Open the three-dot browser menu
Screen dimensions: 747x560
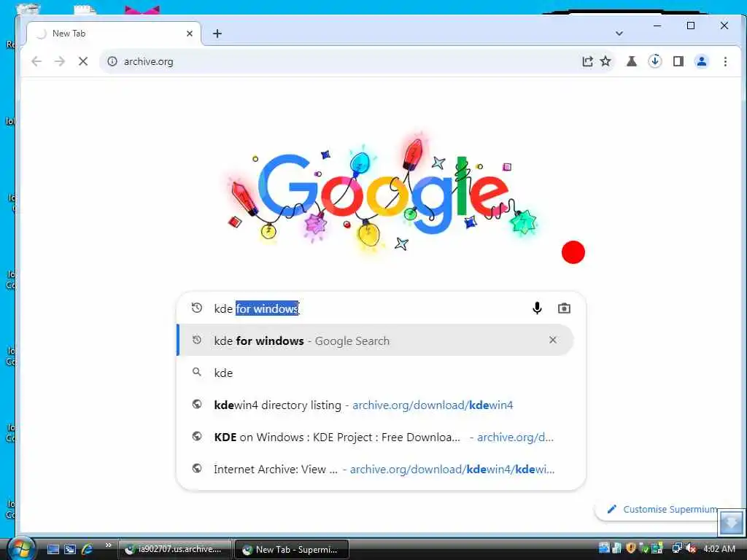pyautogui.click(x=725, y=61)
